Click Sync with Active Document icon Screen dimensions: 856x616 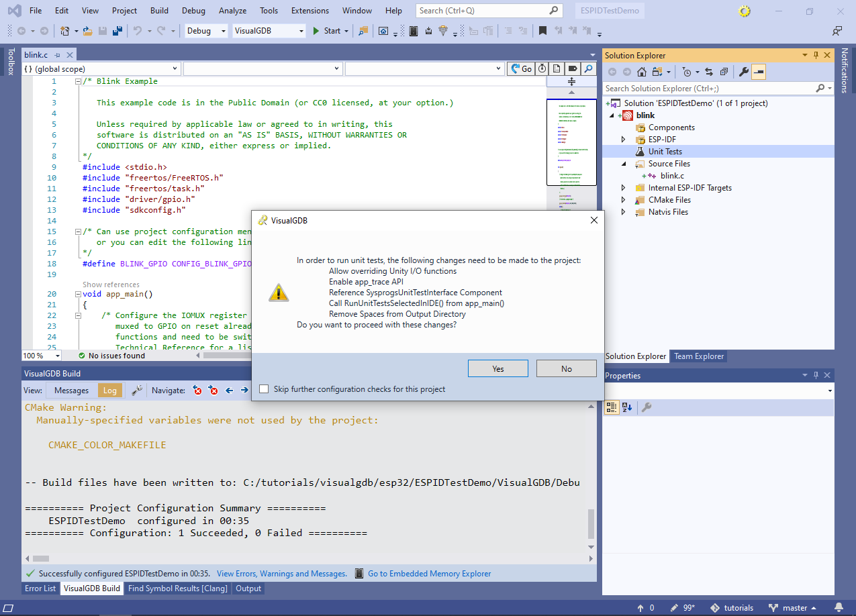708,72
